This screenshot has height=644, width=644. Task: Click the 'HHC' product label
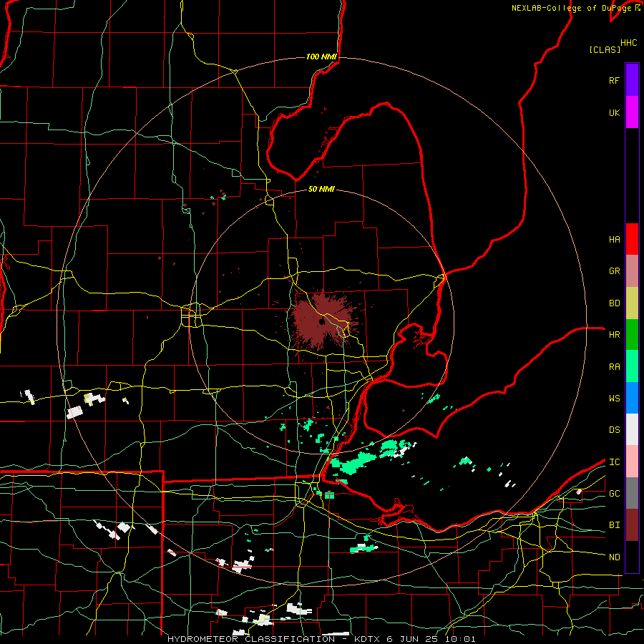[629, 43]
